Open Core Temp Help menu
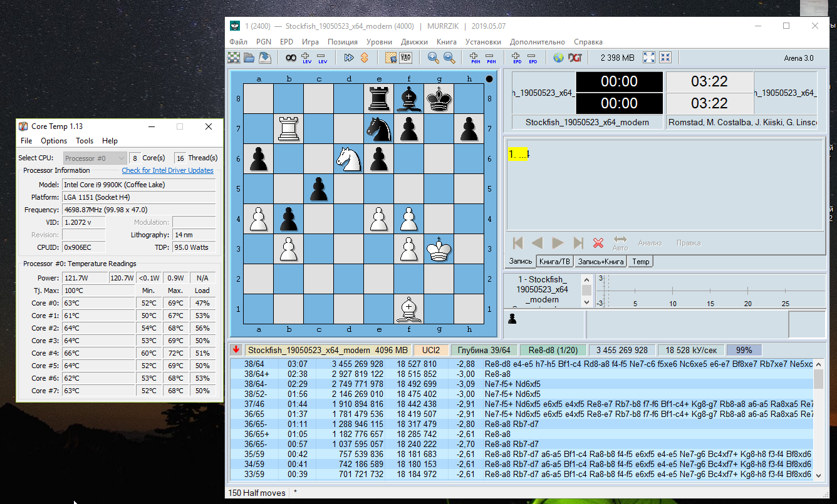 pyautogui.click(x=110, y=141)
